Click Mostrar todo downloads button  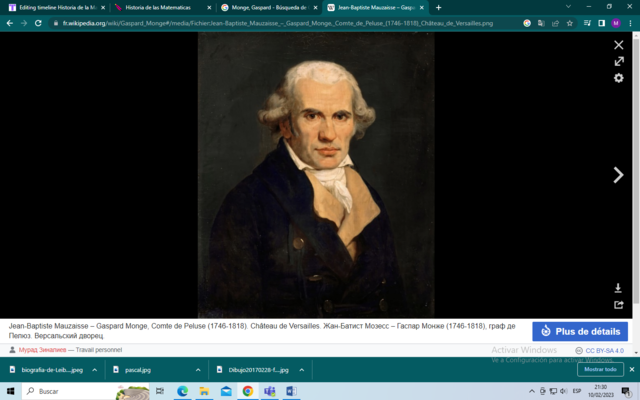[600, 369]
